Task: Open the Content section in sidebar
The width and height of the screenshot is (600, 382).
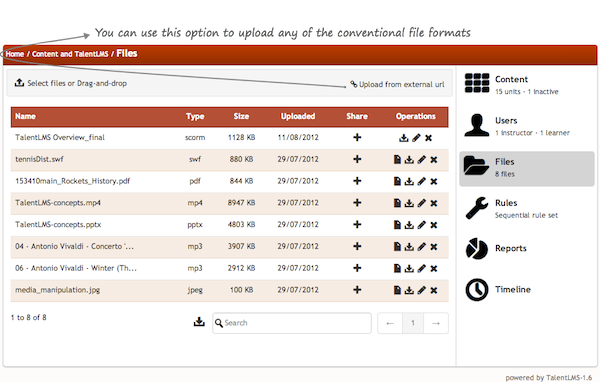Action: click(x=527, y=84)
